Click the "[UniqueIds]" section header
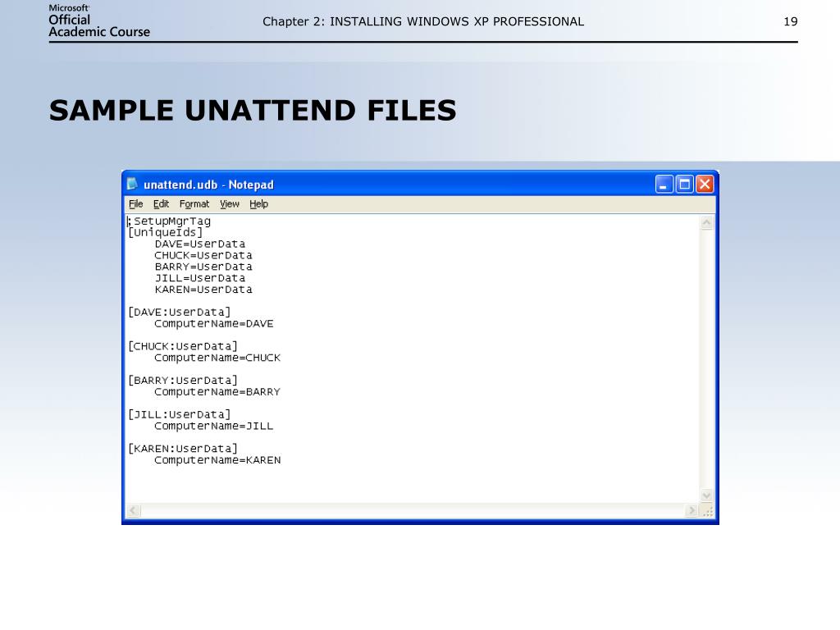Image resolution: width=840 pixels, height=630 pixels. (166, 232)
